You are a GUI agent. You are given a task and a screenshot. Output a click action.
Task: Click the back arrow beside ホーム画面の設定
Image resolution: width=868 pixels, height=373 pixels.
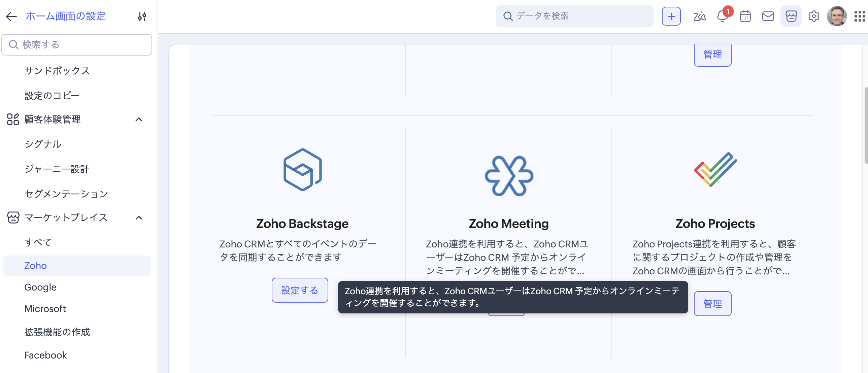11,16
